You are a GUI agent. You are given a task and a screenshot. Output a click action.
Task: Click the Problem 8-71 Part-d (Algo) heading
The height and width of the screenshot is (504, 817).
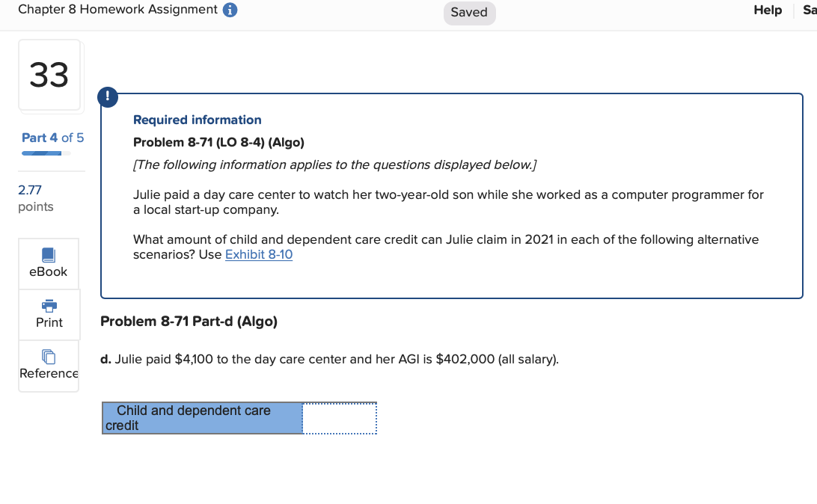pos(189,322)
